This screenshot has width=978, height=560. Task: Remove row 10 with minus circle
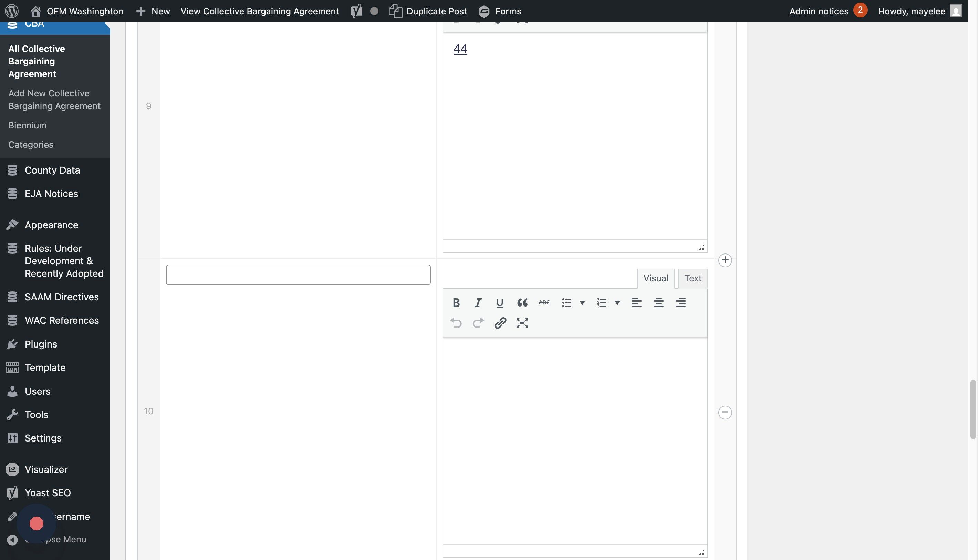point(725,412)
